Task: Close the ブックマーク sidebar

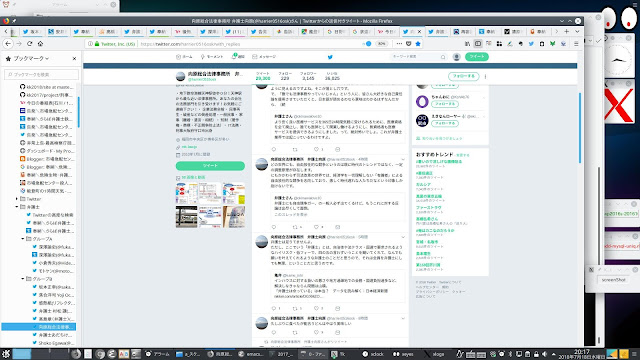Action: (x=74, y=59)
